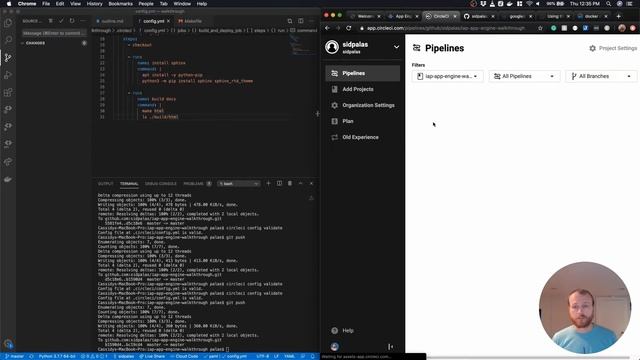
Task: Click Cloud Code in the status bar
Action: coord(184,356)
